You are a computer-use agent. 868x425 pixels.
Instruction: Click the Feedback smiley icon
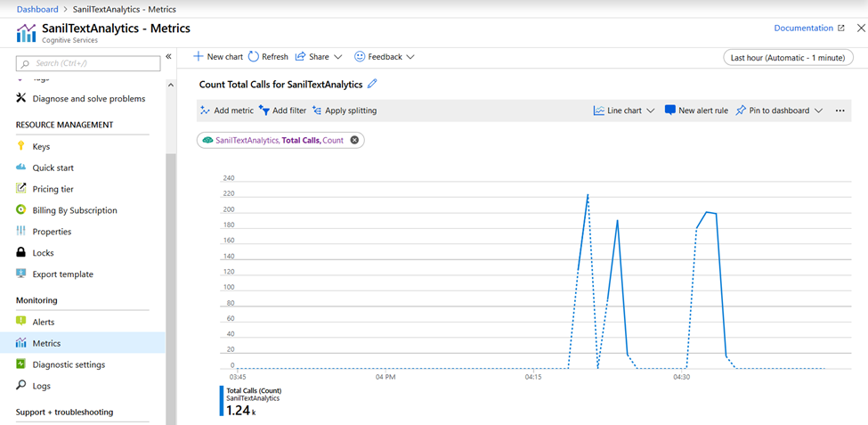coord(360,56)
